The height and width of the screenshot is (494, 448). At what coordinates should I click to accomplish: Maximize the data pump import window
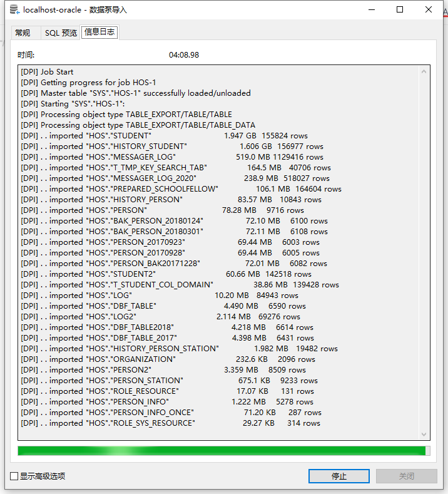[x=400, y=10]
